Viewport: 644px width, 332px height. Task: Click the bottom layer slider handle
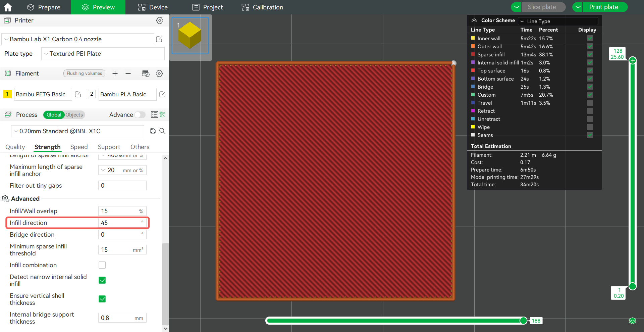pos(633,286)
